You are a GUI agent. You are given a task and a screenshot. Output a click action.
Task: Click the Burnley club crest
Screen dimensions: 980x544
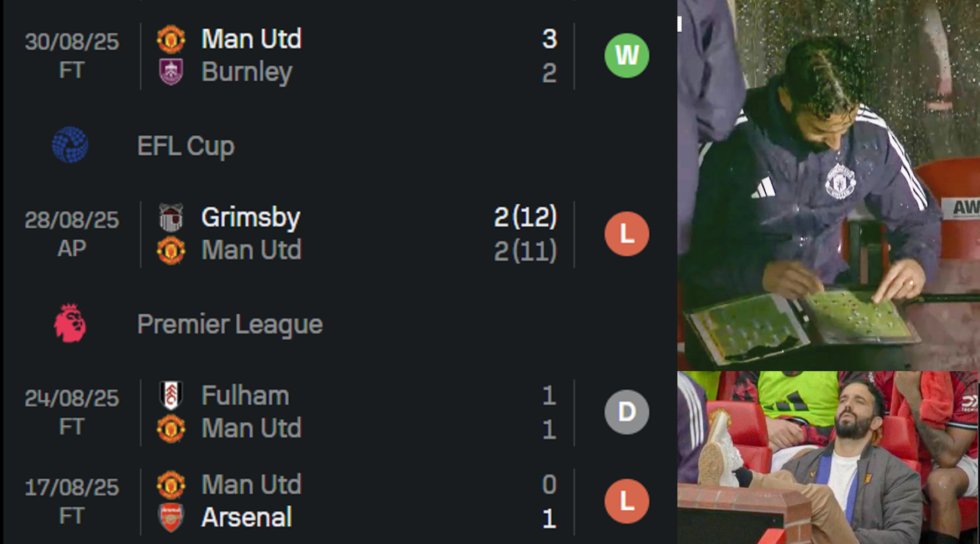171,72
